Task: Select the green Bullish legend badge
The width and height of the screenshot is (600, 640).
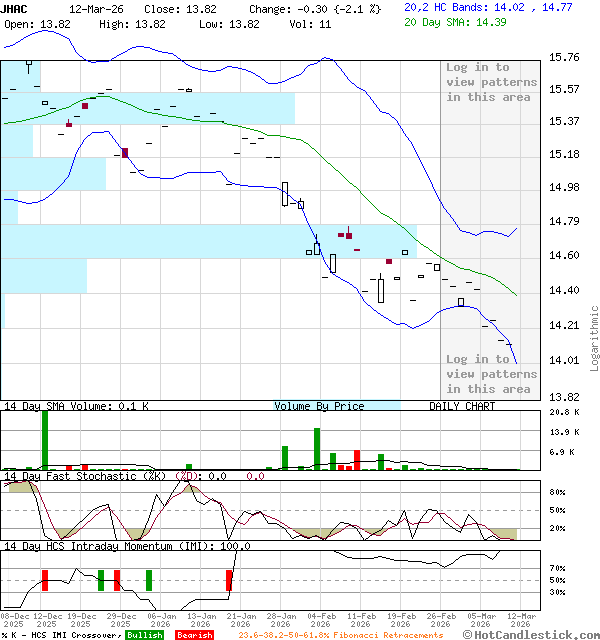Action: click(145, 635)
